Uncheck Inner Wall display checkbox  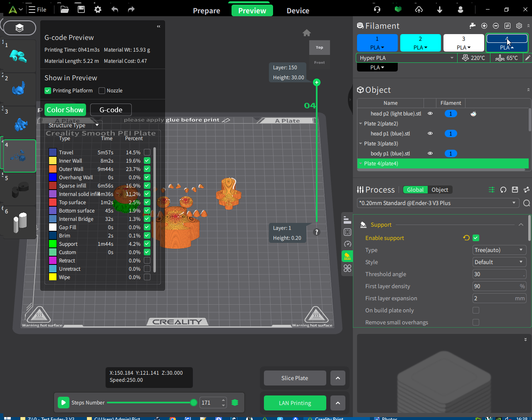pyautogui.click(x=147, y=161)
